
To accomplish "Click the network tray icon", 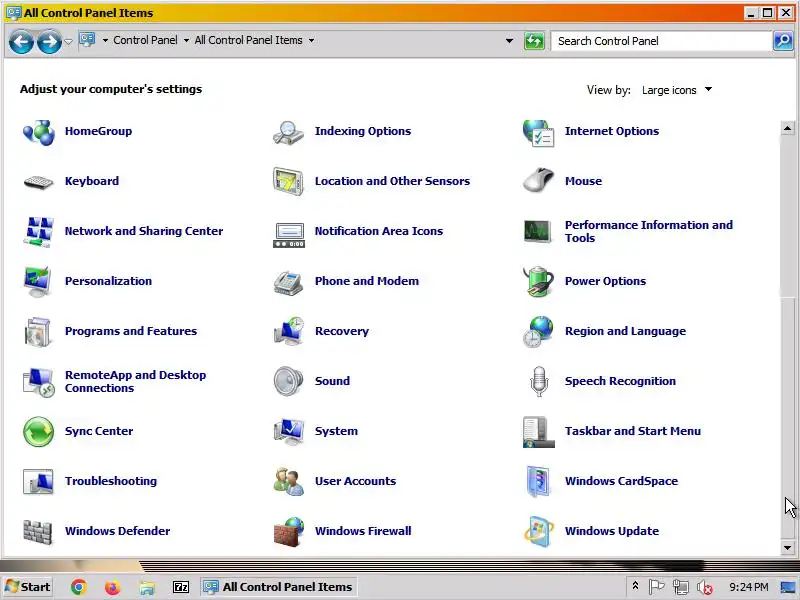I will click(x=681, y=588).
